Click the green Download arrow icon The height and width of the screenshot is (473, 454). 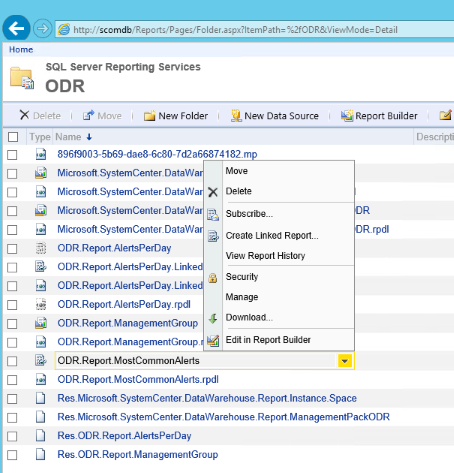213,318
